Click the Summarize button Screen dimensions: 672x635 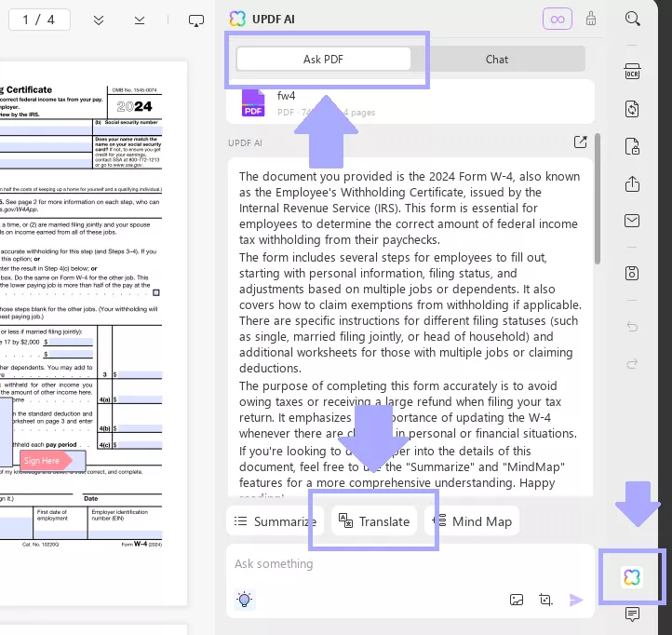(x=275, y=521)
